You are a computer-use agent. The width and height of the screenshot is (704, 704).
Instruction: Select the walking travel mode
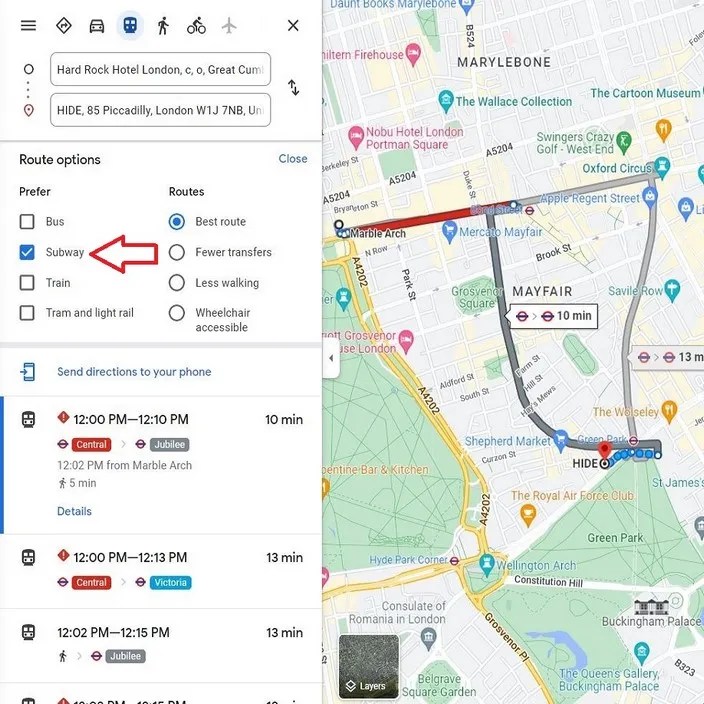(163, 26)
